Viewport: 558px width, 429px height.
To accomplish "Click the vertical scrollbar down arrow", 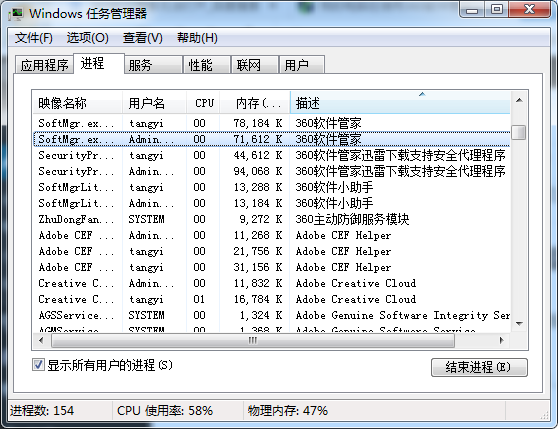I will (x=519, y=324).
